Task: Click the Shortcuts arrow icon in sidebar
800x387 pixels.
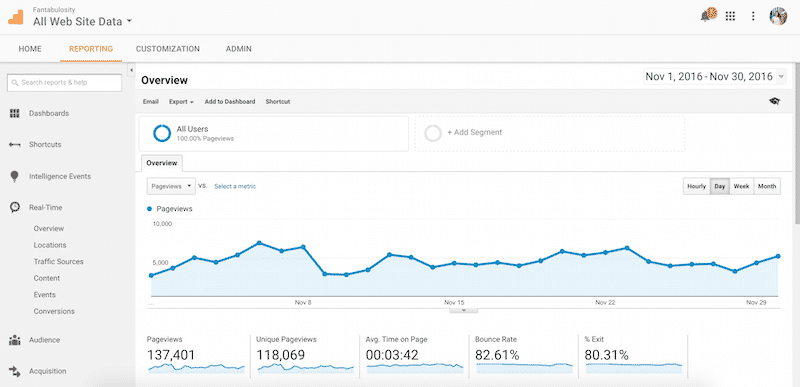Action: point(14,145)
